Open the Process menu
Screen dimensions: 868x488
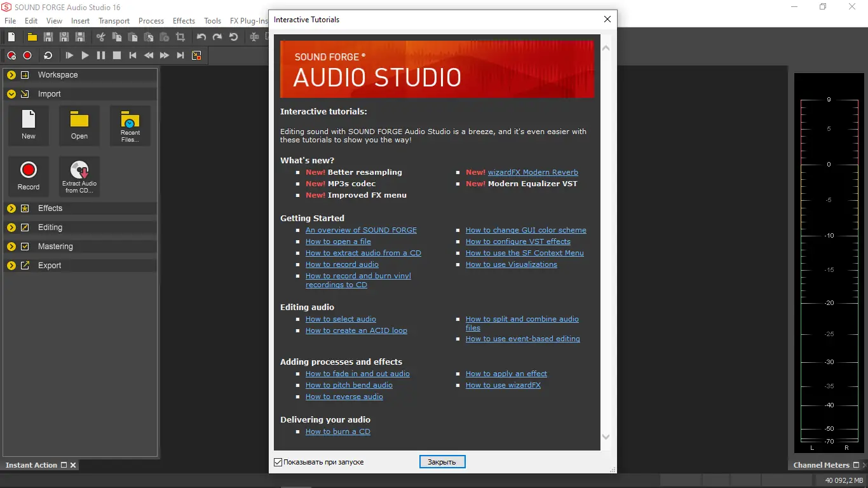[151, 21]
